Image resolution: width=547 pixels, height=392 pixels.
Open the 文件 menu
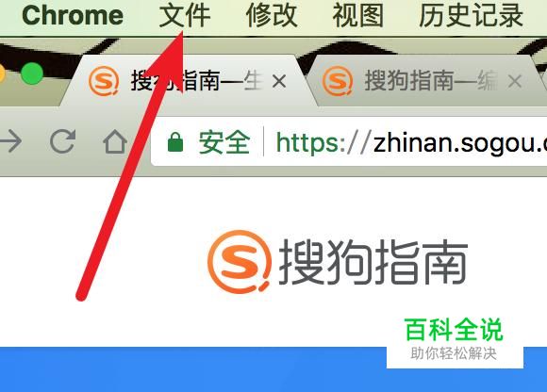[185, 16]
